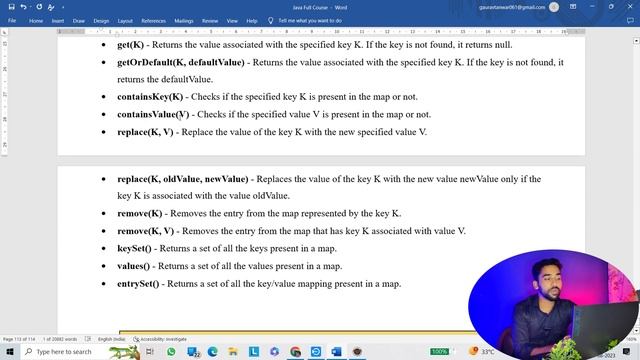
Task: Open Task View from the taskbar
Action: [150, 351]
